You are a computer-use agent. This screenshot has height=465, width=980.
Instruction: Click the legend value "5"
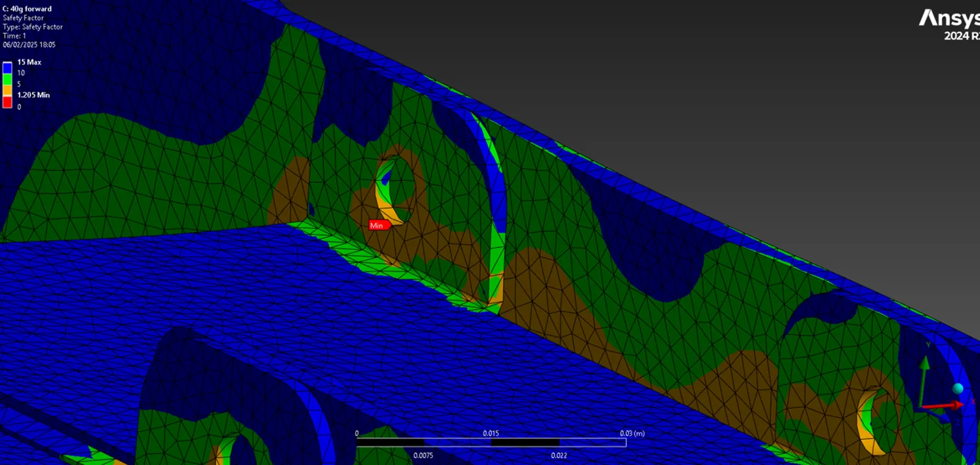point(19,84)
